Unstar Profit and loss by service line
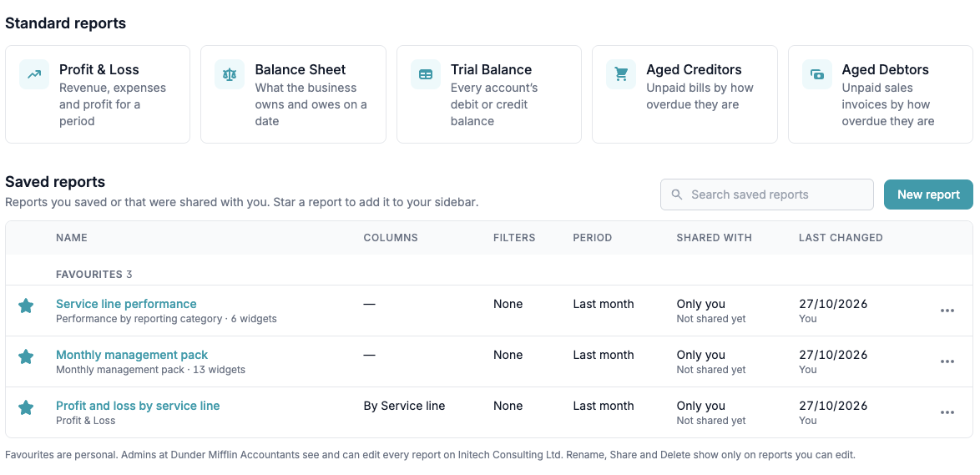Viewport: 980px width, 475px height. point(26,407)
